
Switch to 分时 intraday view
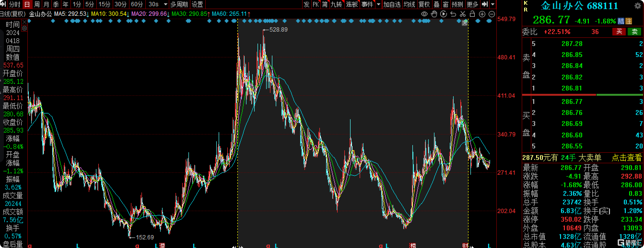14,4
